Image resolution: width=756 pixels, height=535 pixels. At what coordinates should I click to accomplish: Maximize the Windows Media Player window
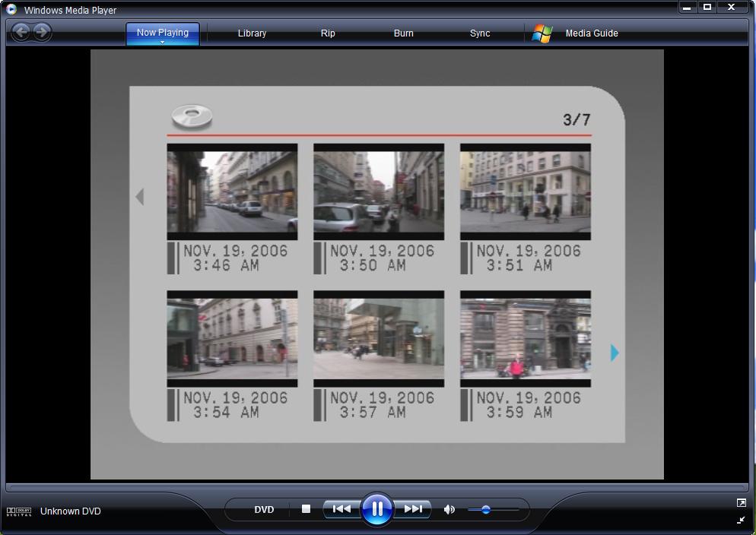coord(707,8)
